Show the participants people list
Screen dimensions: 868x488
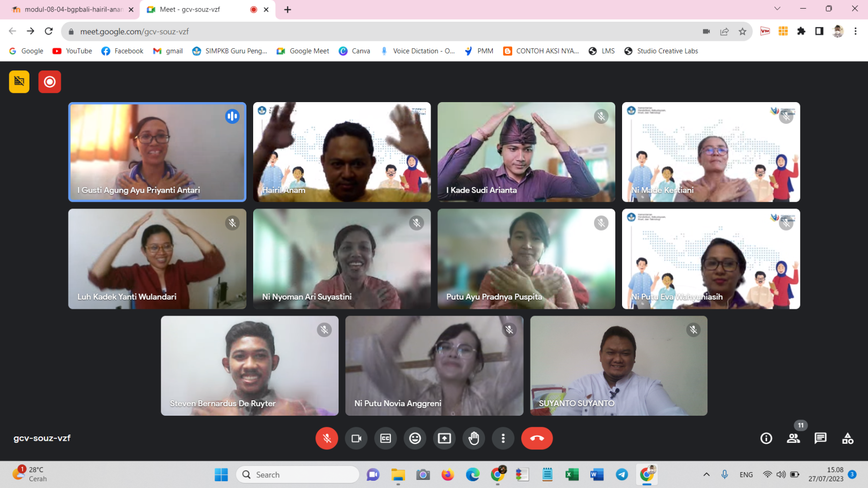click(x=793, y=438)
